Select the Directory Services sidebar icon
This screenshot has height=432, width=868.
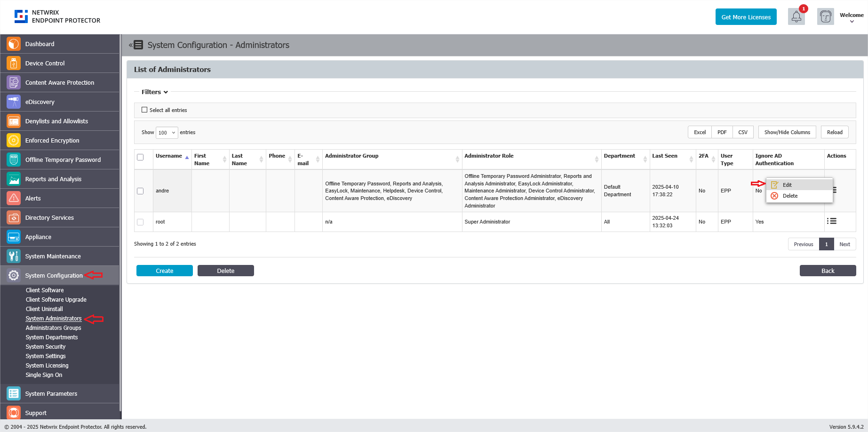[x=13, y=217]
